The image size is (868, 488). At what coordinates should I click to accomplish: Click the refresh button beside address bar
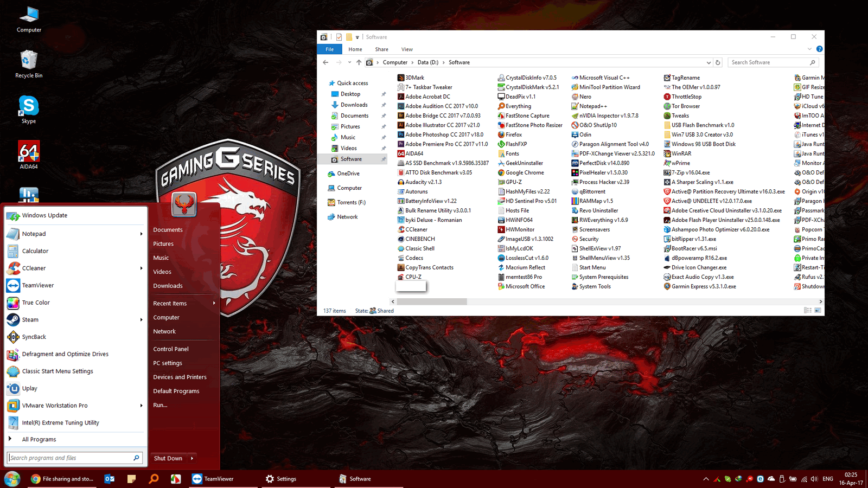tap(718, 62)
